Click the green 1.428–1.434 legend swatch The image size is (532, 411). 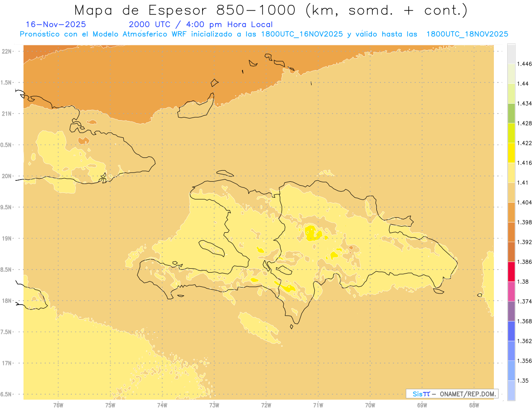[x=511, y=113]
